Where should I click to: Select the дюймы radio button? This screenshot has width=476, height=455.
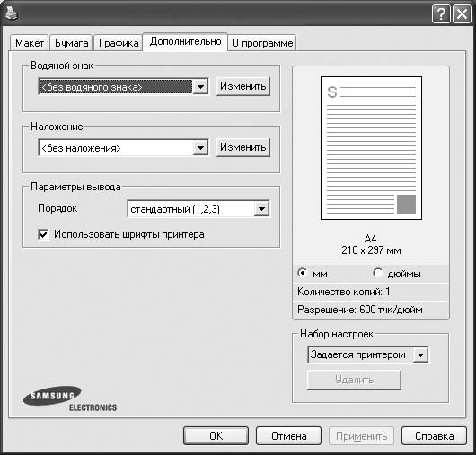pos(377,273)
